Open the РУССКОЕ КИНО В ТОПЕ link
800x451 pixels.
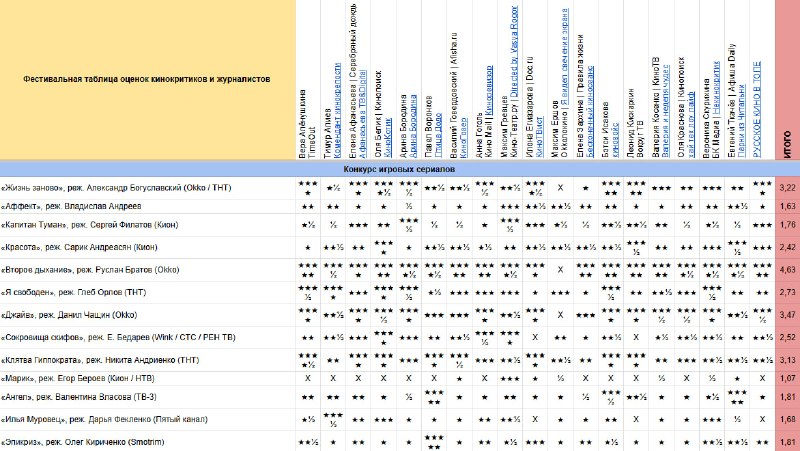757,109
